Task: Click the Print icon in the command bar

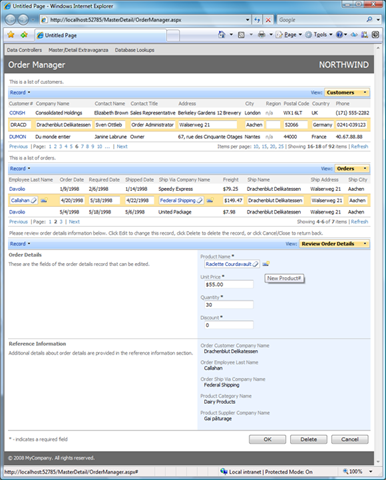Action: click(262, 34)
